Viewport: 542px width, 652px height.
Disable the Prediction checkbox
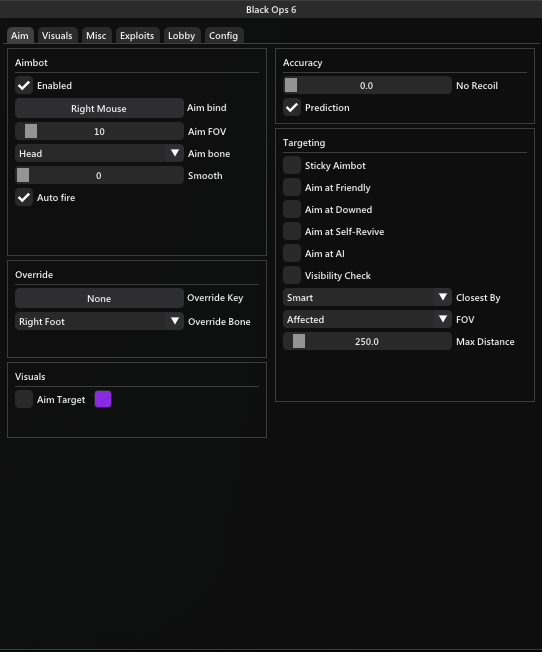(292, 107)
